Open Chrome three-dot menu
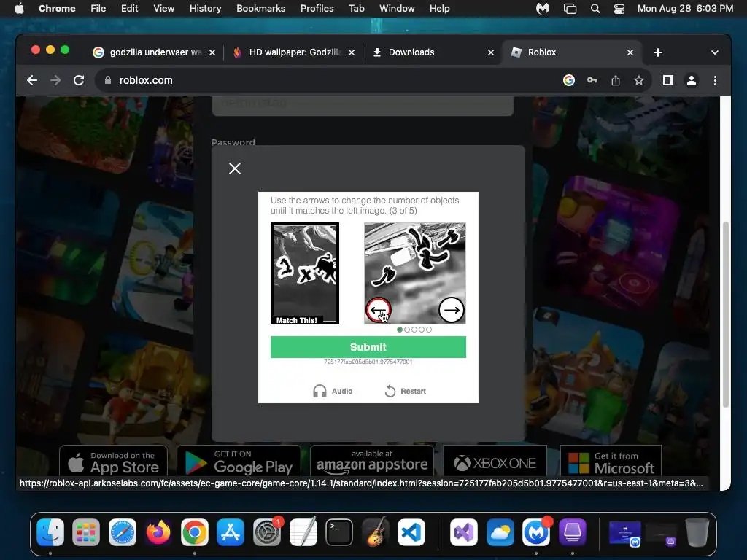Viewport: 747px width, 560px height. [715, 80]
